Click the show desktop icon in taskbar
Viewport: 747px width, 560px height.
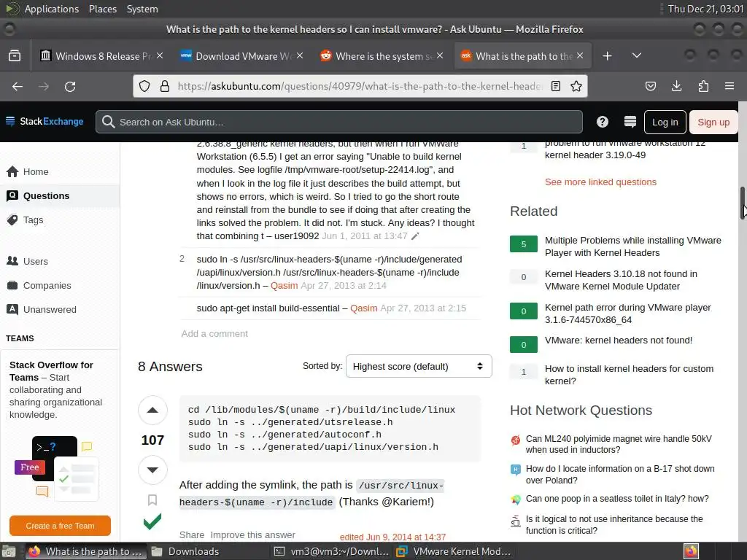click(9, 551)
